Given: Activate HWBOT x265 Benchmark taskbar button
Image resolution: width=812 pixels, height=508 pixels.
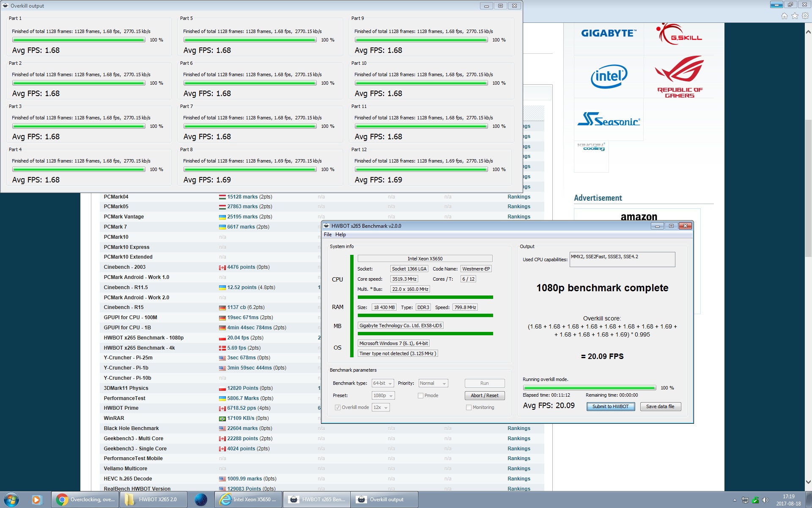Looking at the screenshot, I should 317,500.
